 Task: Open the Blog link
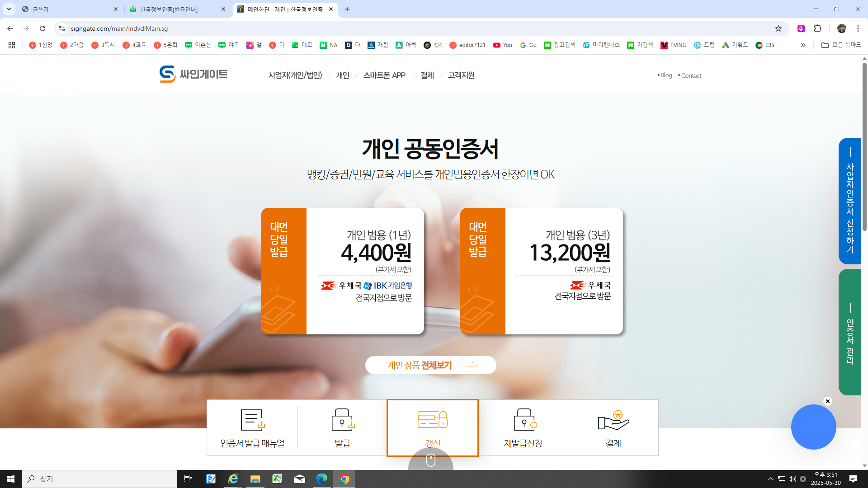[x=665, y=75]
